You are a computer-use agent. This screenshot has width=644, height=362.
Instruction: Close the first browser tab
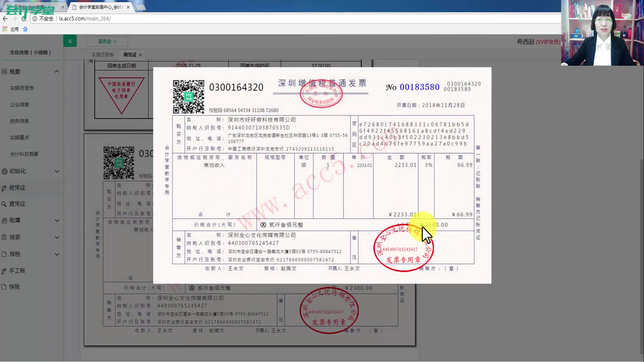point(63,7)
